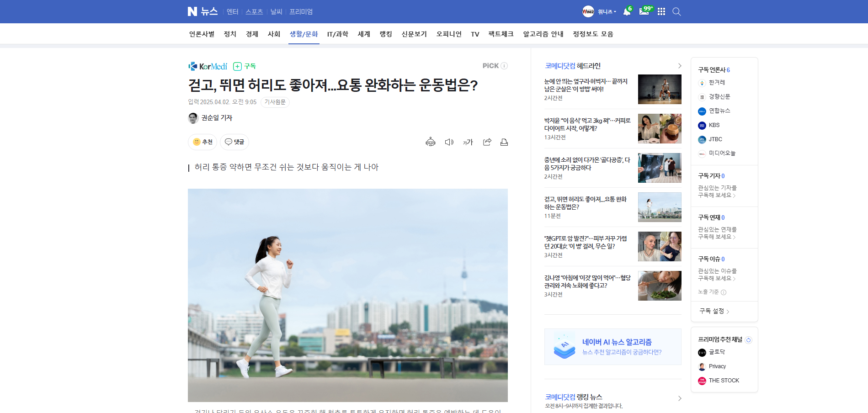Click the listen-to-article speaker icon
The width and height of the screenshot is (868, 413).
tap(449, 142)
